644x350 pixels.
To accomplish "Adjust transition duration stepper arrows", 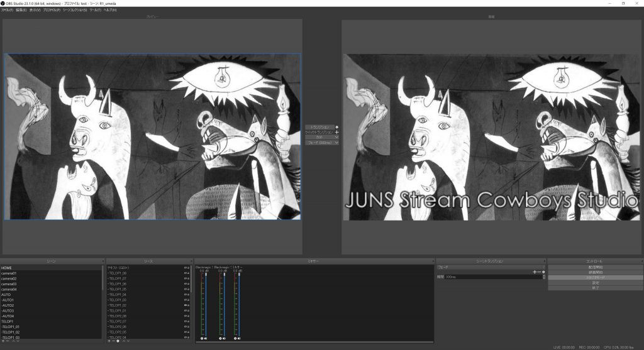I will 544,277.
